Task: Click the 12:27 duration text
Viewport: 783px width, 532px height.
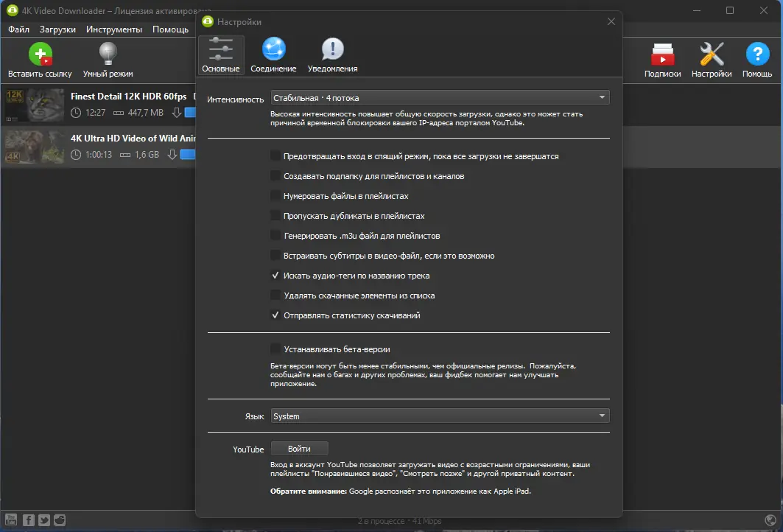Action: pos(95,113)
